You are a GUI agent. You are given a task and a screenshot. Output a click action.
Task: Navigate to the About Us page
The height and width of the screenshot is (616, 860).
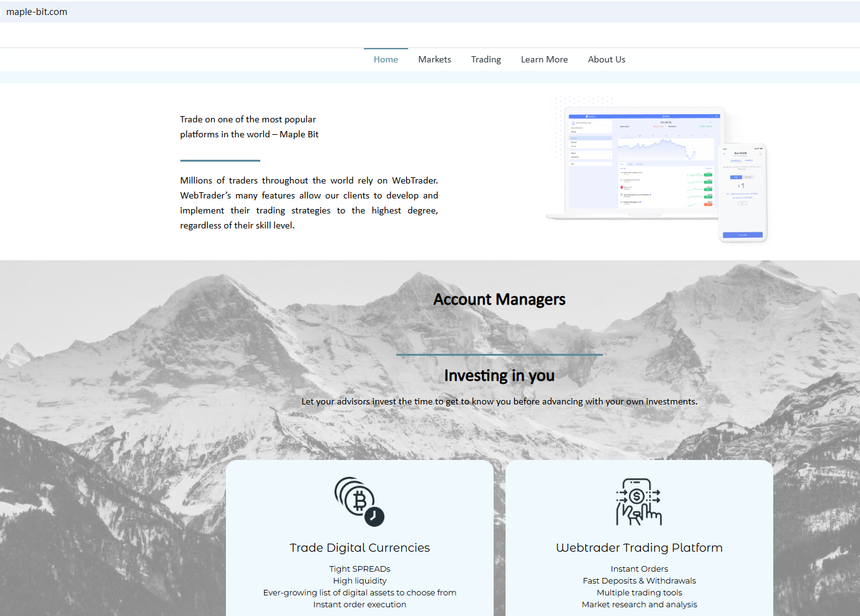(x=606, y=59)
